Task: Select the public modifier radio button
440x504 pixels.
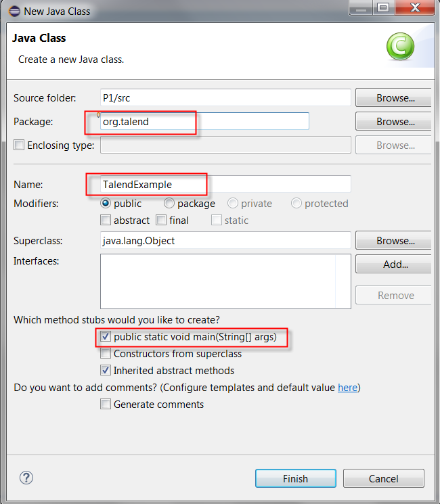Action: coord(106,203)
